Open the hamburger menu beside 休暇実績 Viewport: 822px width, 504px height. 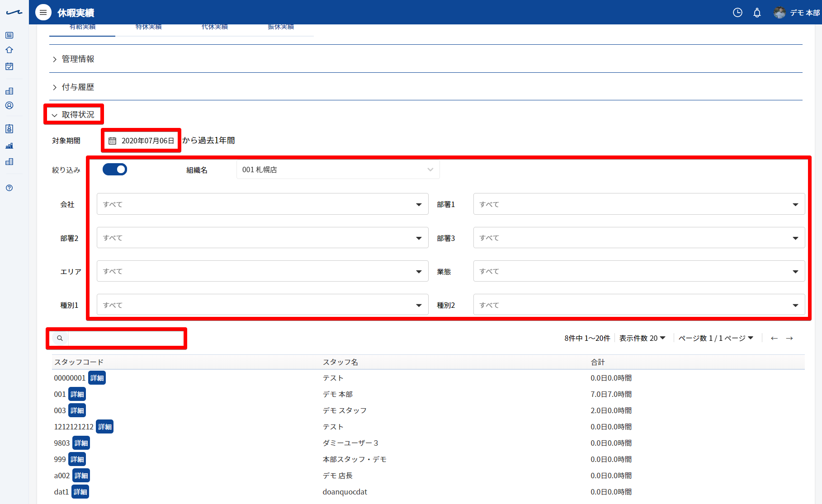pyautogui.click(x=43, y=13)
